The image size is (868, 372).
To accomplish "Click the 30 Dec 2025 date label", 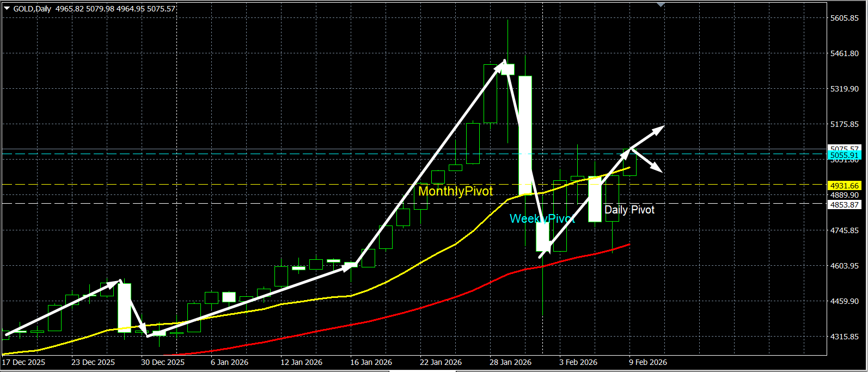I will [163, 362].
